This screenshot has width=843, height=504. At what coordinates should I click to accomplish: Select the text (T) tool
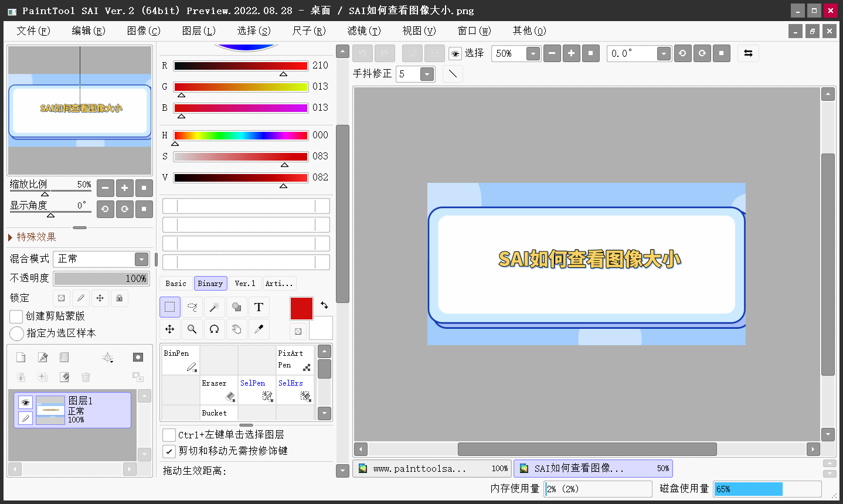(259, 307)
